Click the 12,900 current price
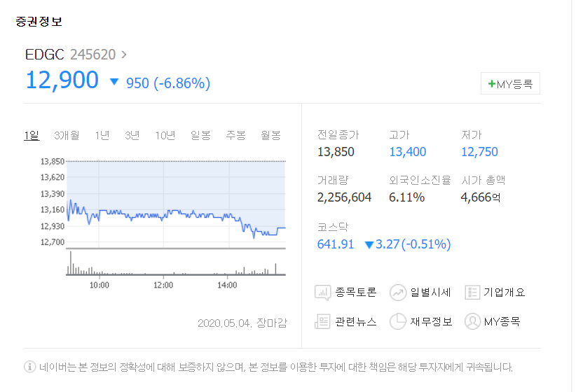This screenshot has height=392, width=576. [62, 80]
